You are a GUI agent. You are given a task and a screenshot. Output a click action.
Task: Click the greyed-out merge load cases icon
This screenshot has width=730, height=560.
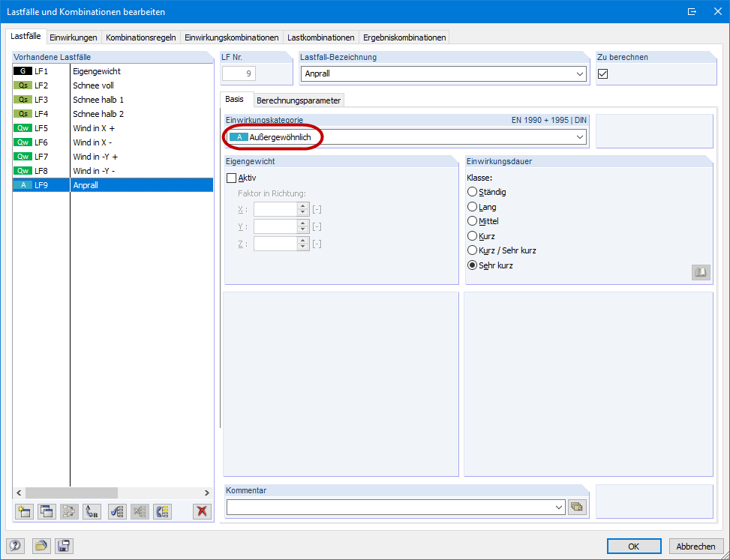tap(69, 511)
